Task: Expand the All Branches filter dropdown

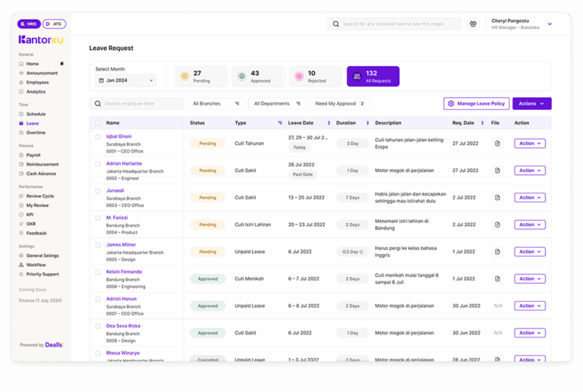Action: coord(216,104)
